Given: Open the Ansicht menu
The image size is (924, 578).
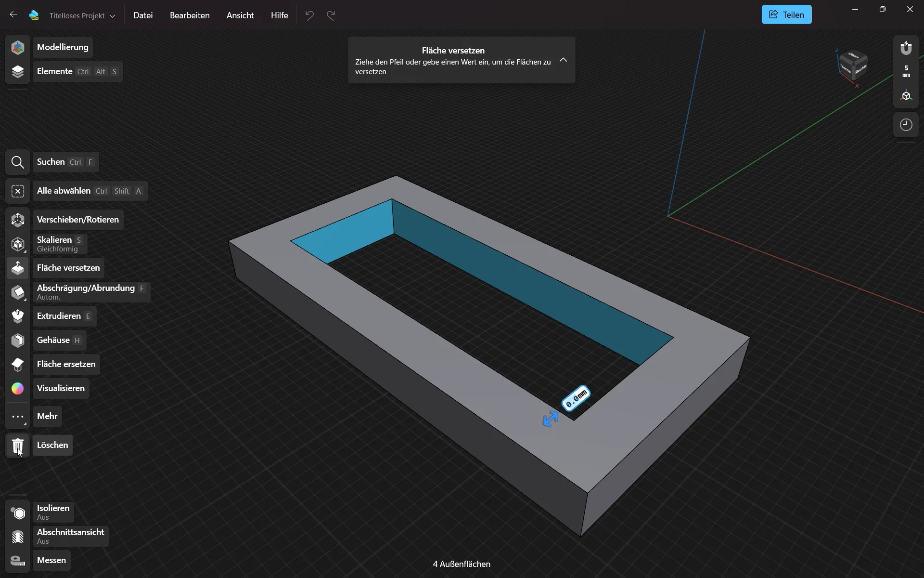Looking at the screenshot, I should coord(240,15).
